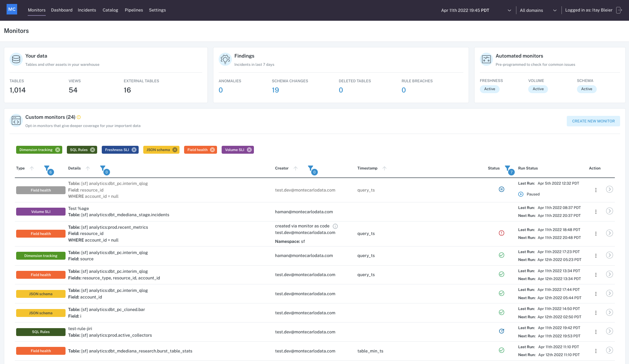Click the Custom monitors info icon
629x364 pixels.
(79, 117)
